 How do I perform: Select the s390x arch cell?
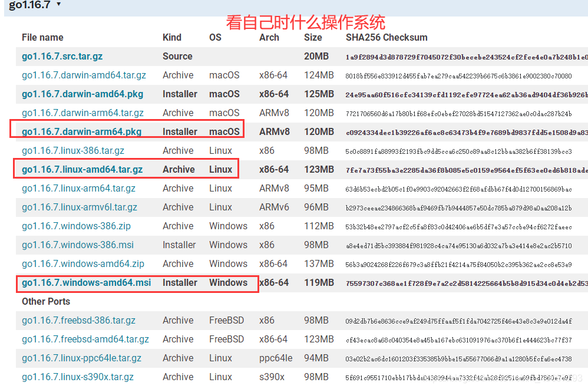(x=272, y=377)
